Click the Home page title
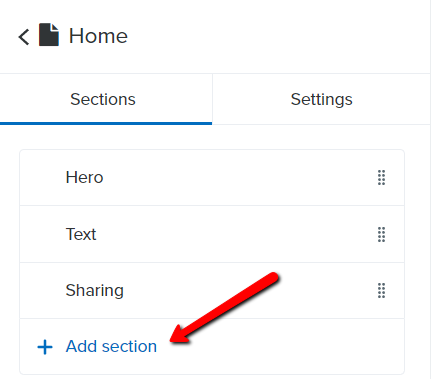 click(x=98, y=36)
